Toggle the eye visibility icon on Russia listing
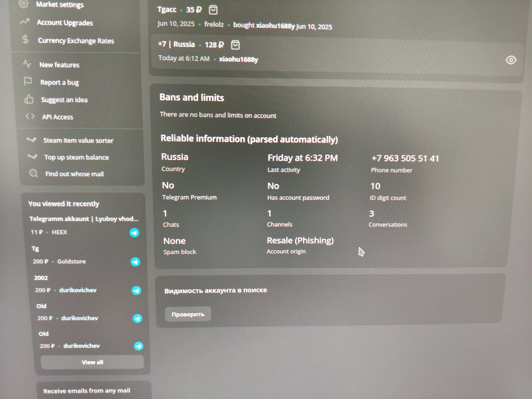 point(511,60)
